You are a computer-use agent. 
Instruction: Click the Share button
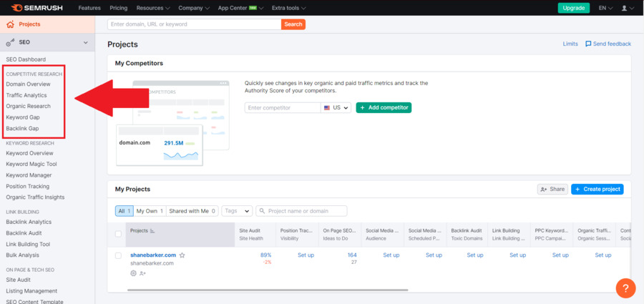(x=552, y=189)
